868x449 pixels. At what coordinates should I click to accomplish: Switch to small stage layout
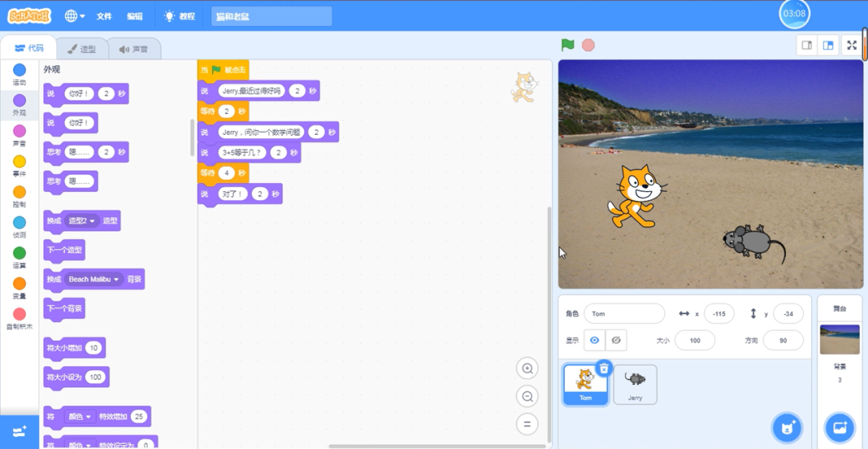coord(807,45)
